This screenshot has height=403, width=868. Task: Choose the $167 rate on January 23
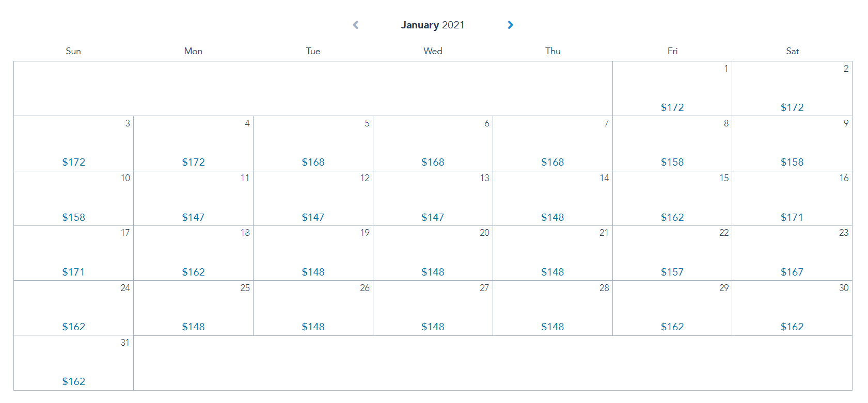coord(792,272)
